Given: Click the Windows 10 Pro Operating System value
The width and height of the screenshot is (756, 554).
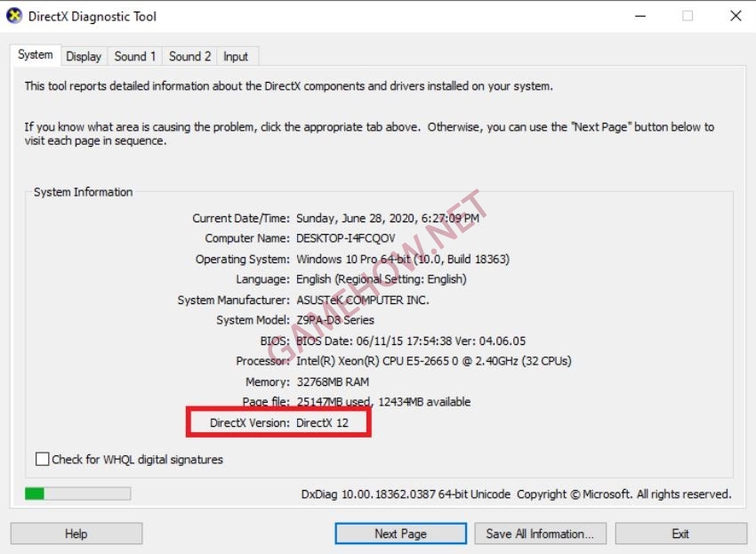Looking at the screenshot, I should coord(402,259).
